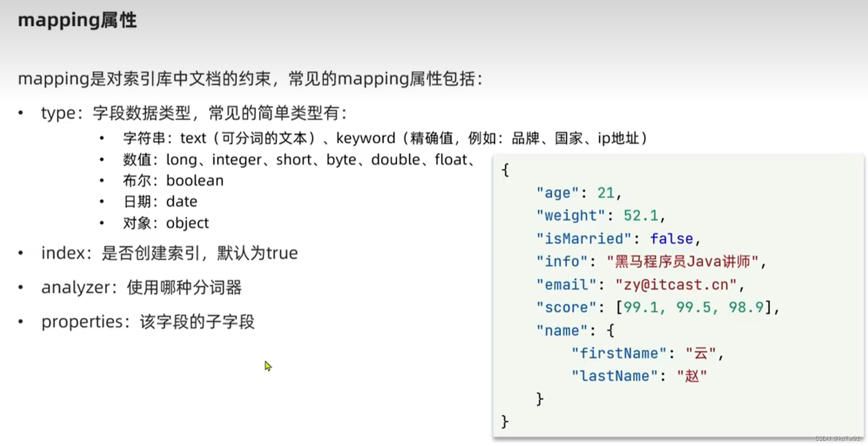This screenshot has height=446, width=868.
Task: Click the '日期：date' line
Action: pyautogui.click(x=160, y=202)
